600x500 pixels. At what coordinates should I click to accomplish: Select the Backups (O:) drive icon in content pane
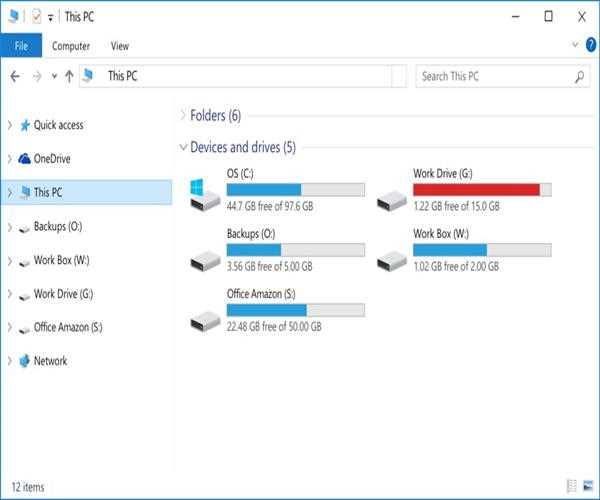[204, 257]
